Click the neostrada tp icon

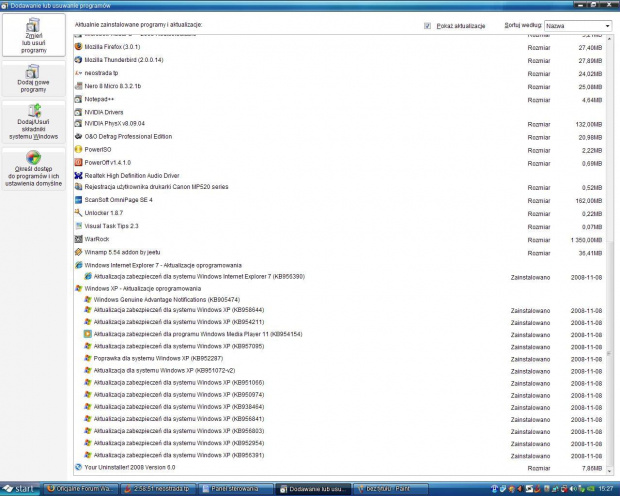(78, 73)
